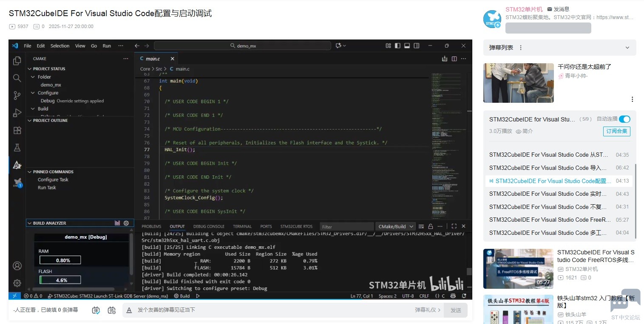Collapse the BUILD ANALYZER section
The image size is (644, 324).
click(x=30, y=223)
